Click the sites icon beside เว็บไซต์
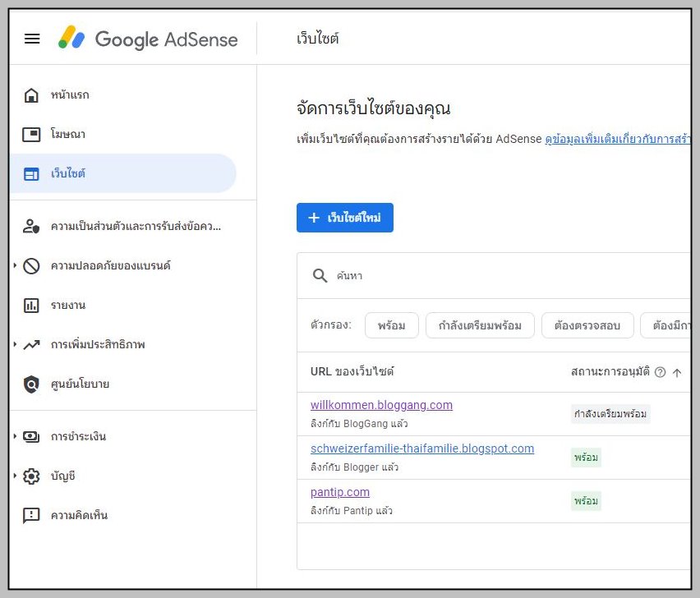Screen dimensions: 700x598 tap(31, 173)
